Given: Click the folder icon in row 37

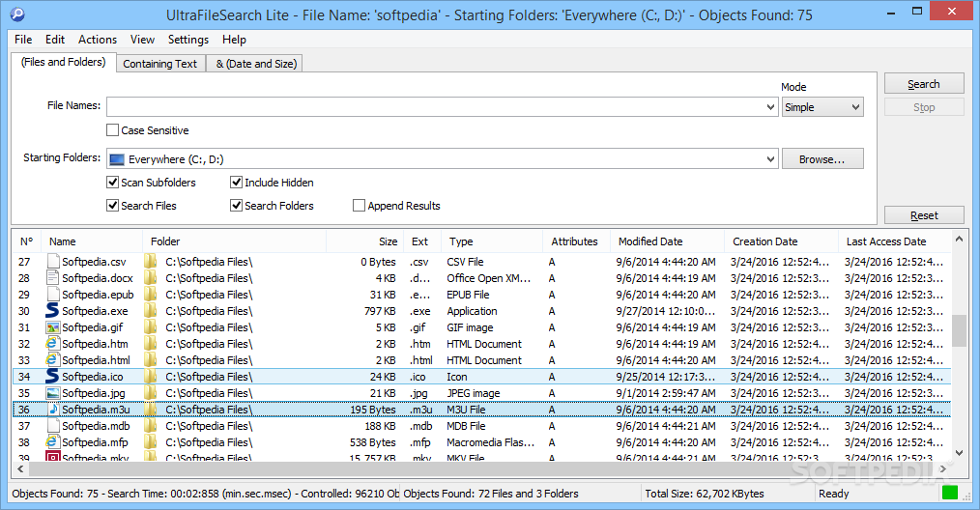Looking at the screenshot, I should click(x=151, y=425).
